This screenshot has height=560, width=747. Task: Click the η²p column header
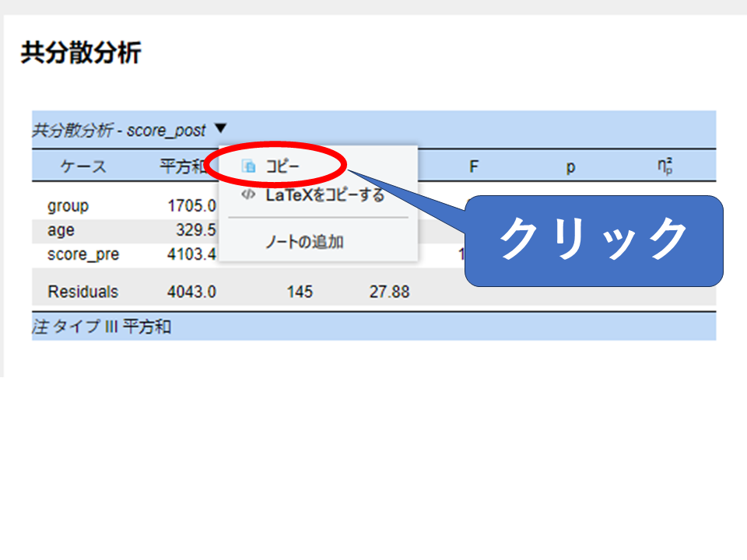click(664, 166)
